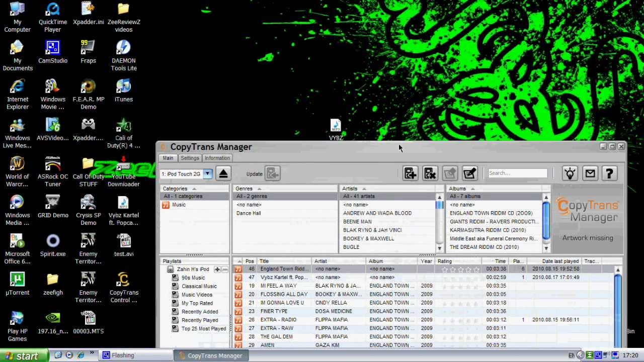Select the track MI FEEL A WAY
Image resolution: width=644 pixels, height=362 pixels.
pyautogui.click(x=278, y=286)
